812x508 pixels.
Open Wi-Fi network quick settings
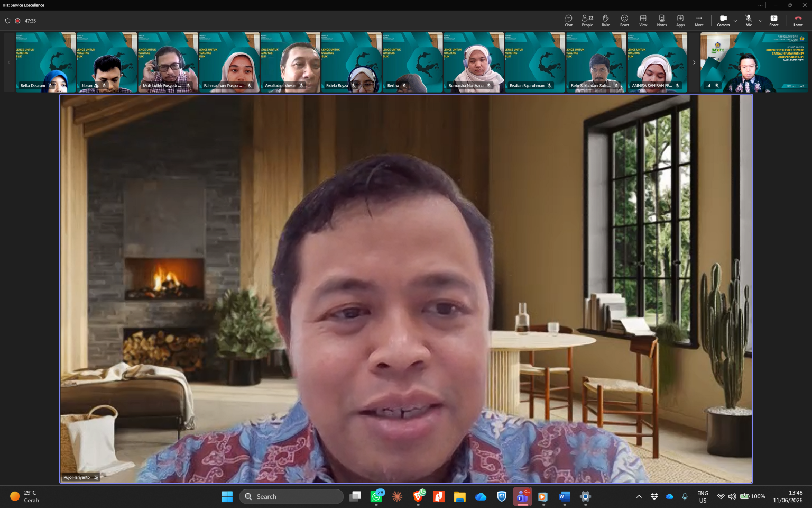tap(721, 496)
